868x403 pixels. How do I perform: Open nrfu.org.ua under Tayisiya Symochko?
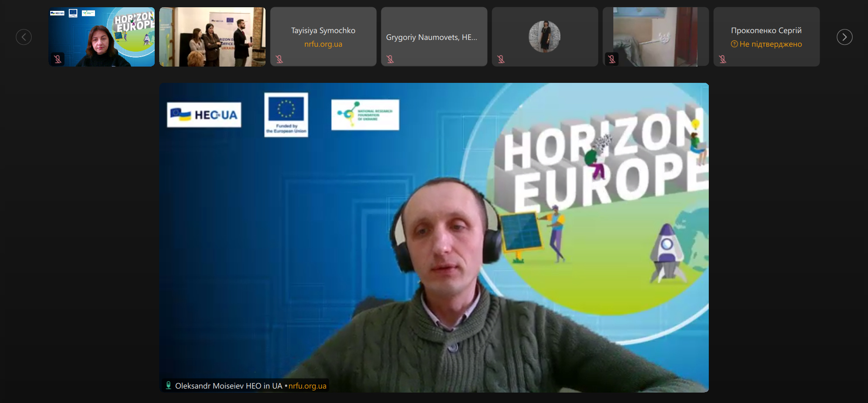(323, 44)
